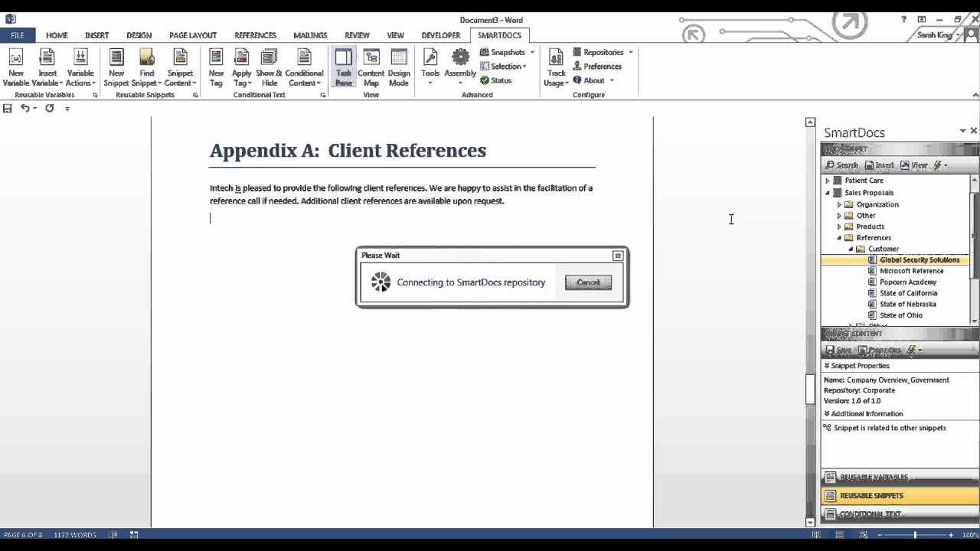Switch to the HOME ribbon tab
This screenshot has width=980, height=551.
(x=57, y=35)
